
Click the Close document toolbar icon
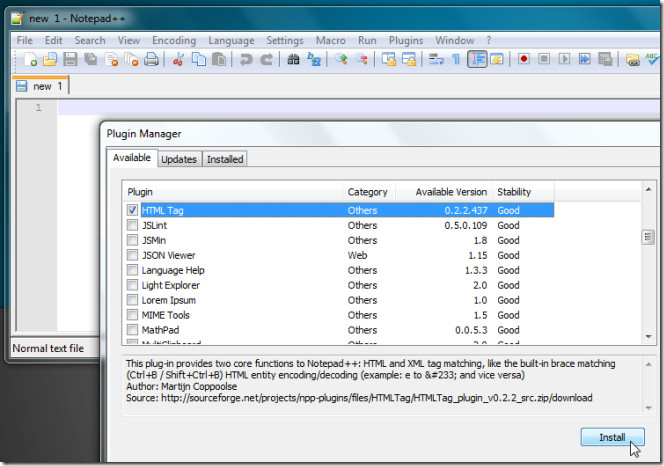tap(111, 59)
